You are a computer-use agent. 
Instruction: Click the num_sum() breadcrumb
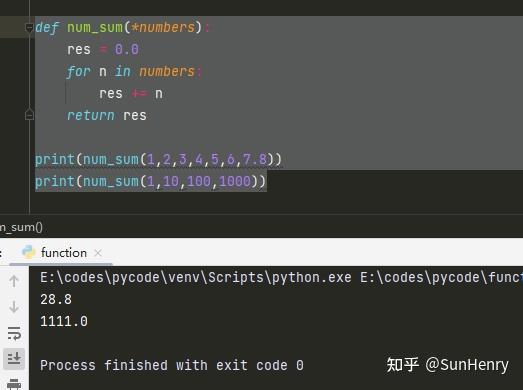click(x=21, y=228)
